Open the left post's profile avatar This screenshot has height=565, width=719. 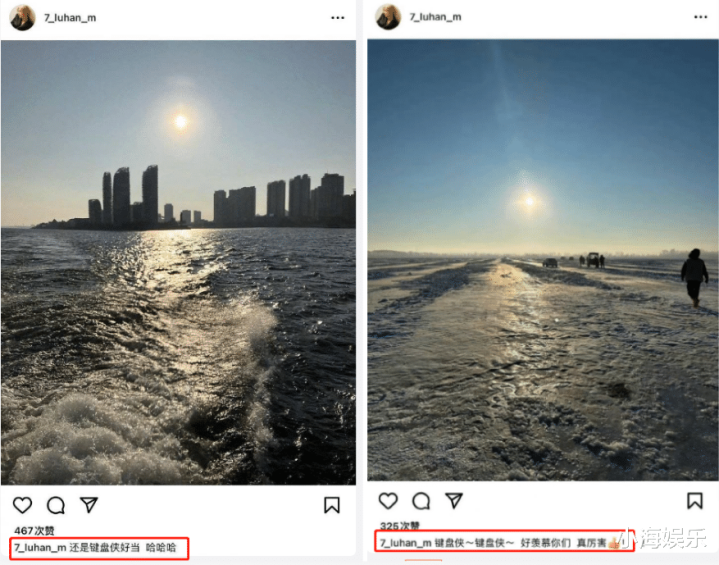point(22,17)
